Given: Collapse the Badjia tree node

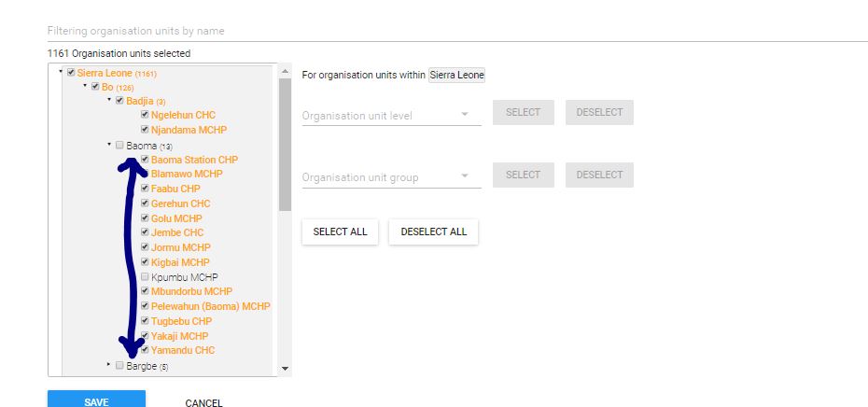Looking at the screenshot, I should pyautogui.click(x=108, y=100).
